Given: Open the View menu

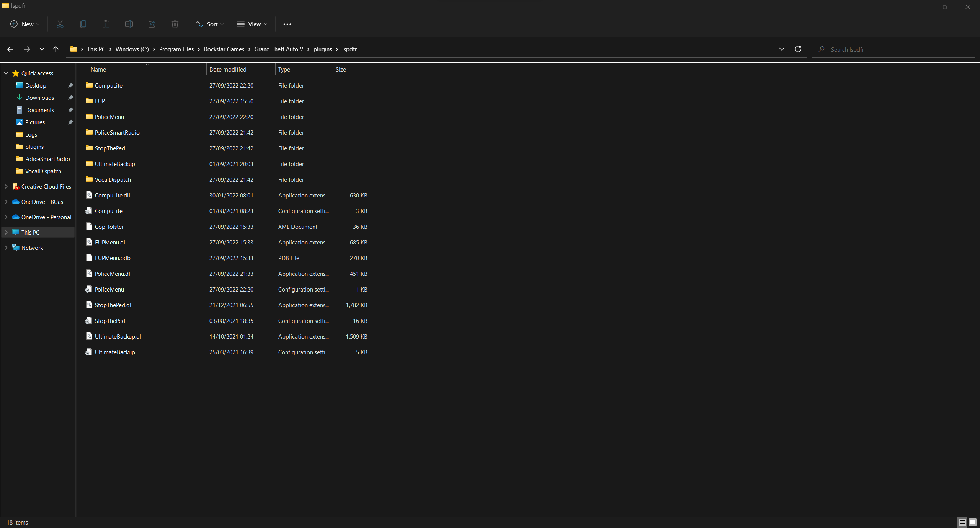Looking at the screenshot, I should [252, 24].
